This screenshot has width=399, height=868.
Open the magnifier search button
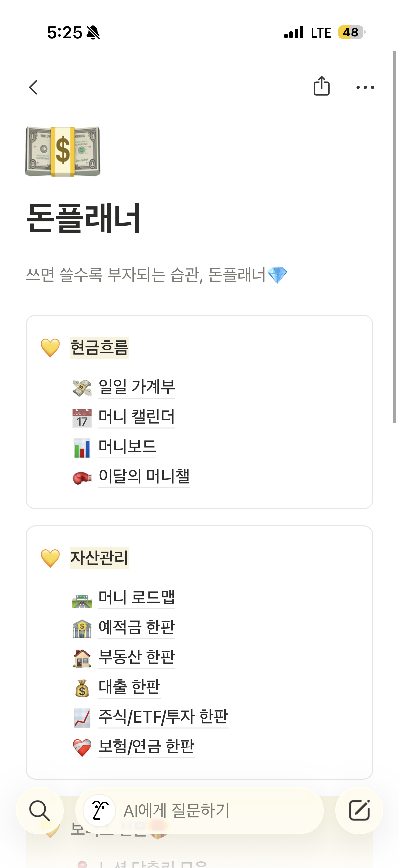tap(40, 811)
